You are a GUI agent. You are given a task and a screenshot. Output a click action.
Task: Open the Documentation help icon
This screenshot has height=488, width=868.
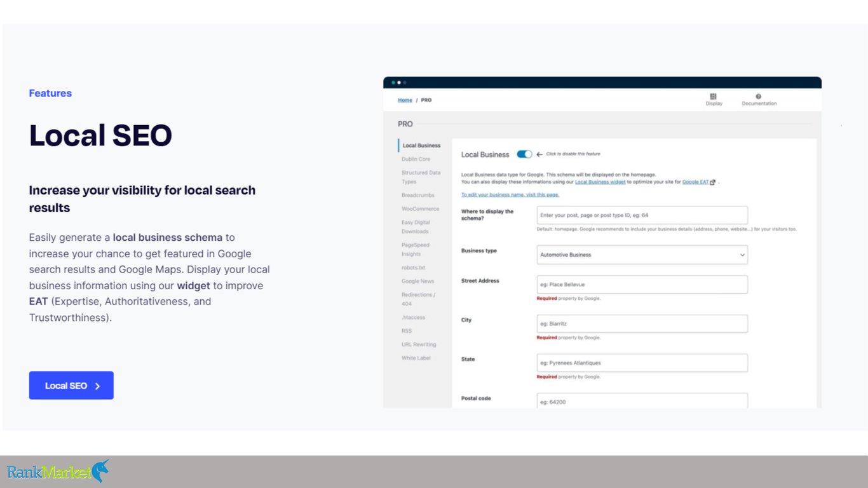759,97
